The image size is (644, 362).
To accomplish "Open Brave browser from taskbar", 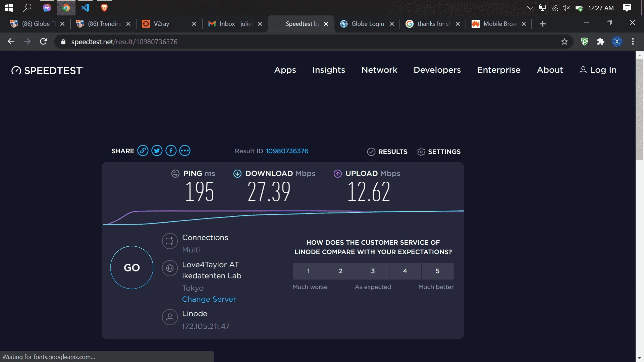I will tap(104, 8).
